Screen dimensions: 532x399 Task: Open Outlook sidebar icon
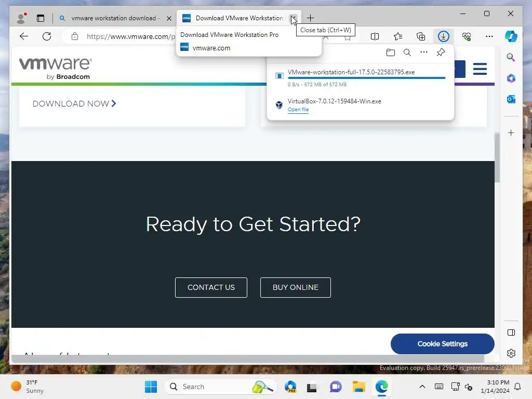[511, 99]
